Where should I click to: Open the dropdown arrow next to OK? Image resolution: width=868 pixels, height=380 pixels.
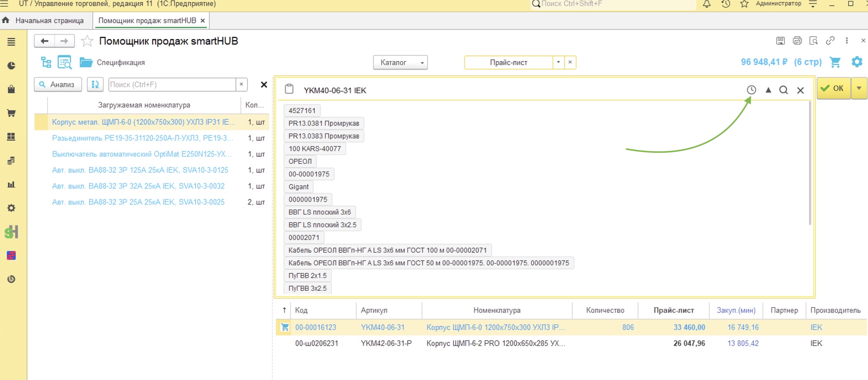click(859, 88)
